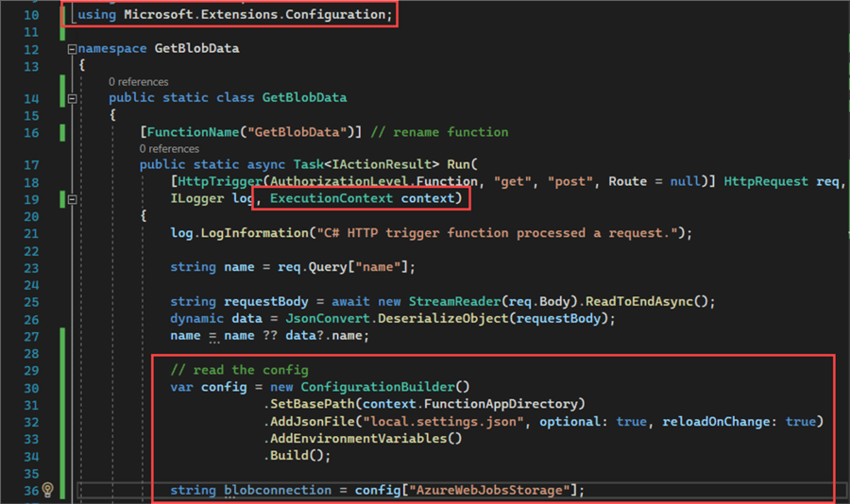Click the FunctionName attribute
The height and width of the screenshot is (504, 850).
coord(193,132)
